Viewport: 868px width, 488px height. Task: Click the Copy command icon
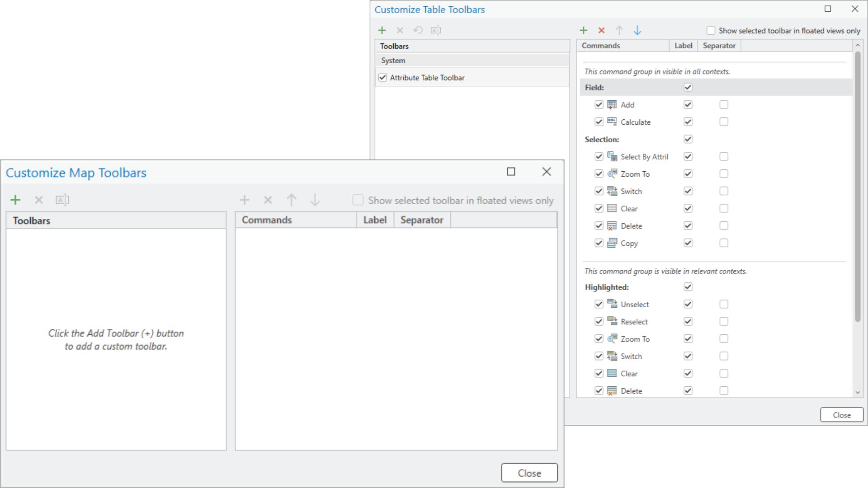(x=612, y=243)
